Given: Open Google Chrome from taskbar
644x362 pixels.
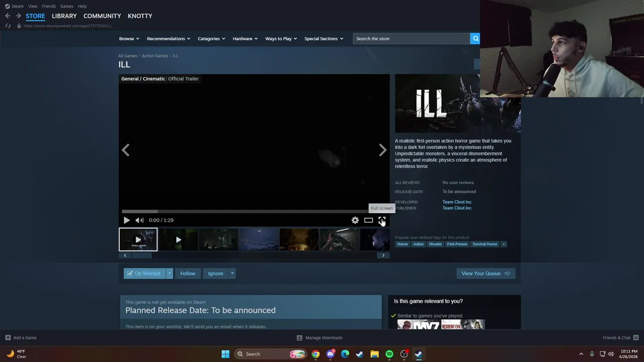Looking at the screenshot, I should tap(315, 354).
